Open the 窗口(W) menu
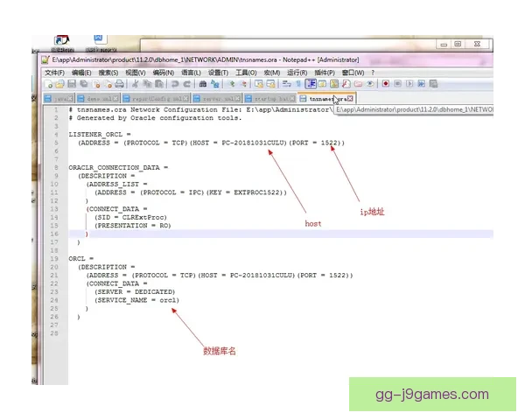Screen dimensions: 525x420 (x=353, y=73)
